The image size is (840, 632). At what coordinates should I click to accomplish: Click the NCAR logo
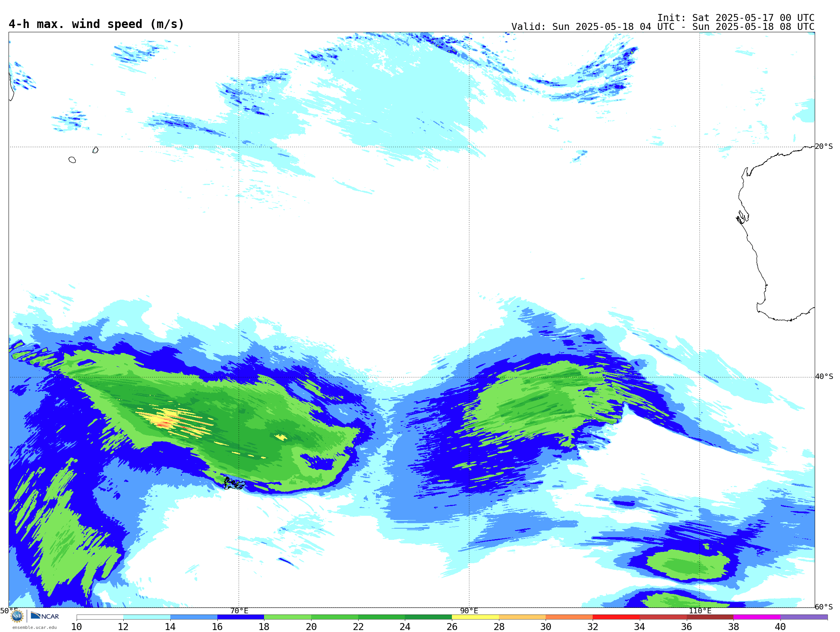[x=45, y=616]
